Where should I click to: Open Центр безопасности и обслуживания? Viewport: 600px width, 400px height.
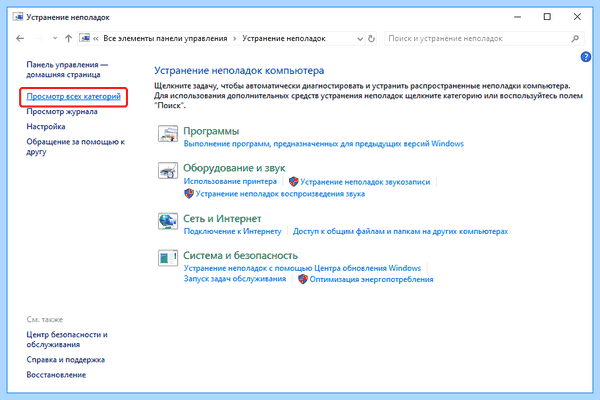[67, 340]
